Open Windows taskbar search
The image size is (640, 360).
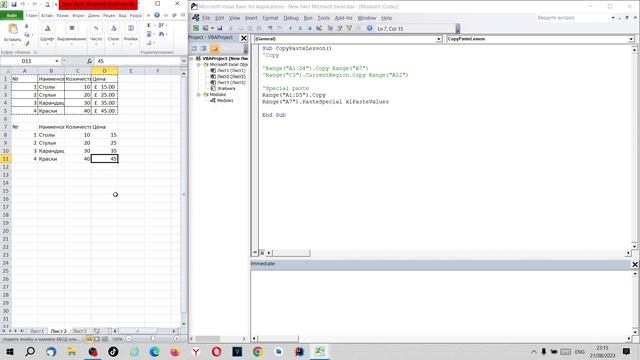tap(30, 351)
